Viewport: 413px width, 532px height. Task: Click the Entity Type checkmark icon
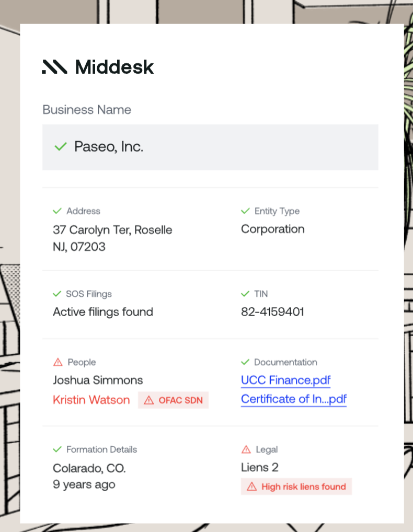coord(245,211)
